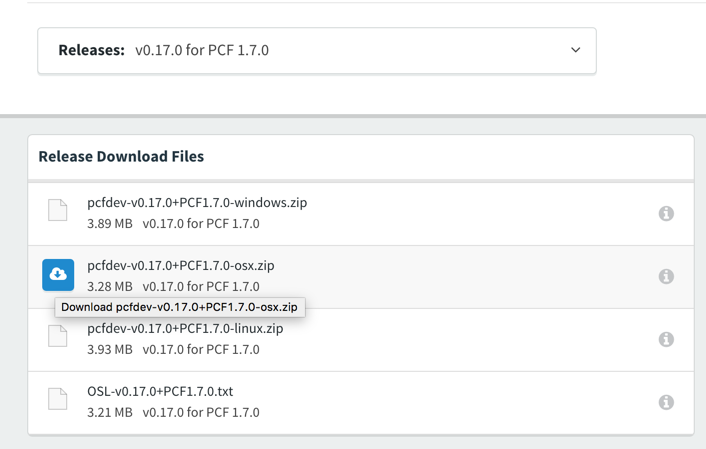Click the file icon for windows.zip
This screenshot has width=706, height=449.
pos(58,210)
